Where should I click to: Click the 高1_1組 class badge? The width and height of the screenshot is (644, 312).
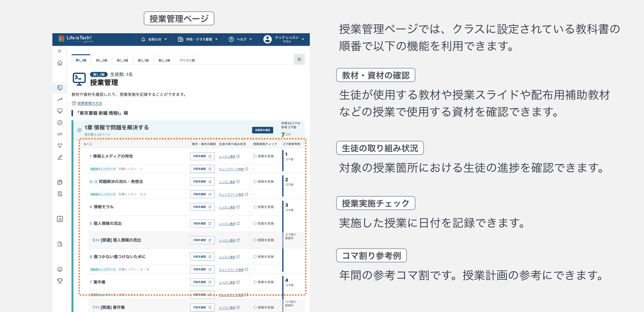pyautogui.click(x=99, y=75)
